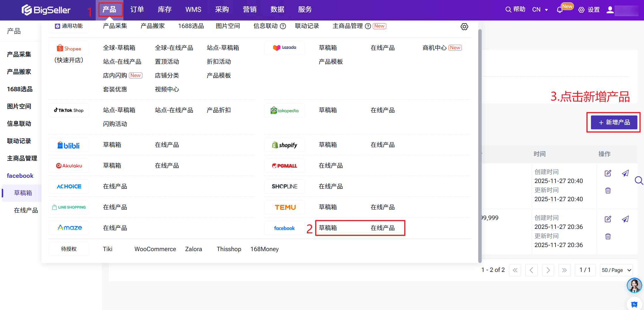Click the BigSeller logo
Viewport: 644px width, 310px height.
point(46,10)
